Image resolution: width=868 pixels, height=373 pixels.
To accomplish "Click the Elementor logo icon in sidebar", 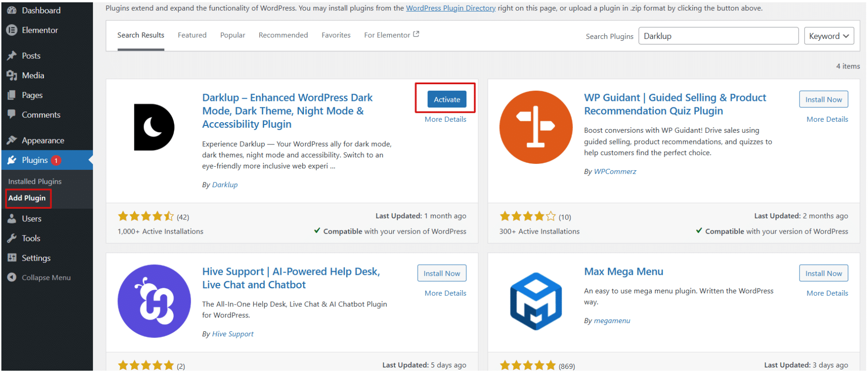I will [x=12, y=30].
